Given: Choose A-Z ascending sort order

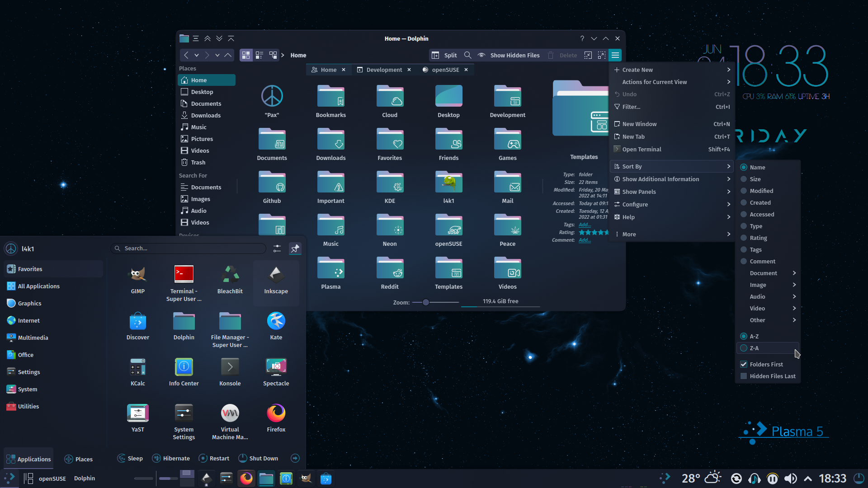Looking at the screenshot, I should pos(768,336).
